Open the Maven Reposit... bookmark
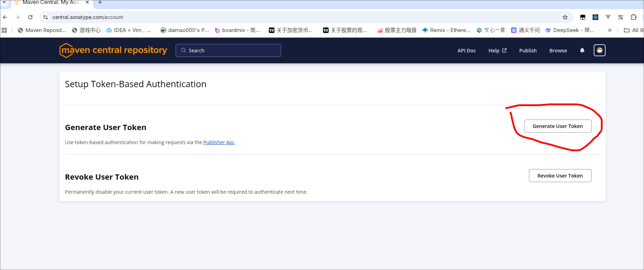This screenshot has width=644, height=270. (x=42, y=30)
